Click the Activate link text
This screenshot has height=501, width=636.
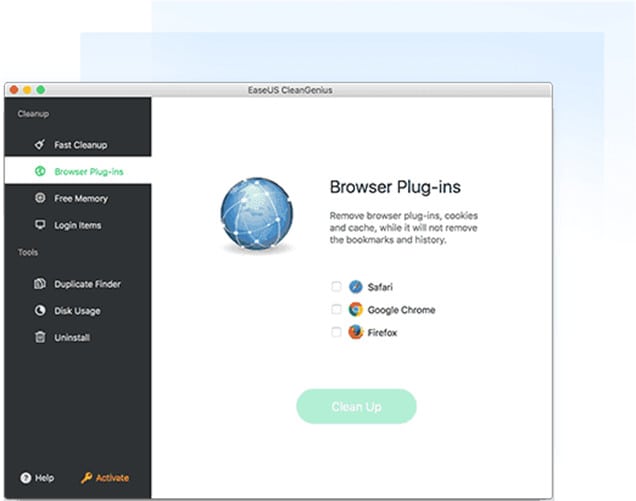112,478
